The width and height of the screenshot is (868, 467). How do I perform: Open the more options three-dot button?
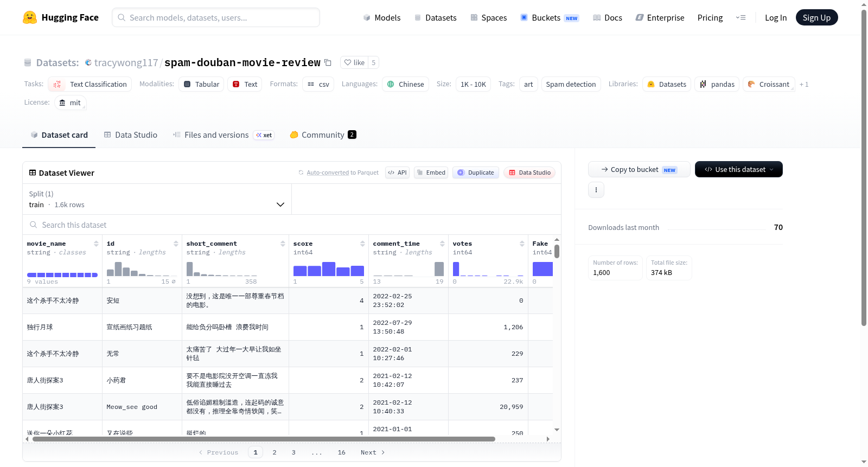596,190
